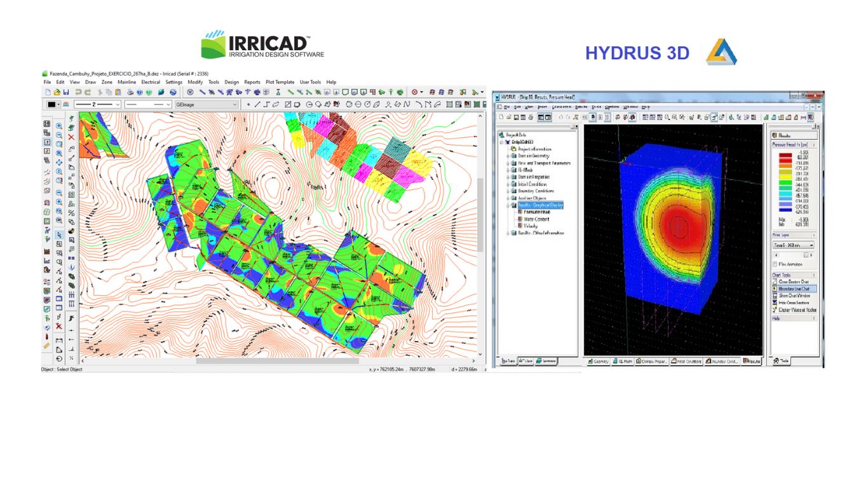Click the Save icon in Irricad toolbar
Image resolution: width=868 pixels, height=488 pixels.
click(x=66, y=93)
